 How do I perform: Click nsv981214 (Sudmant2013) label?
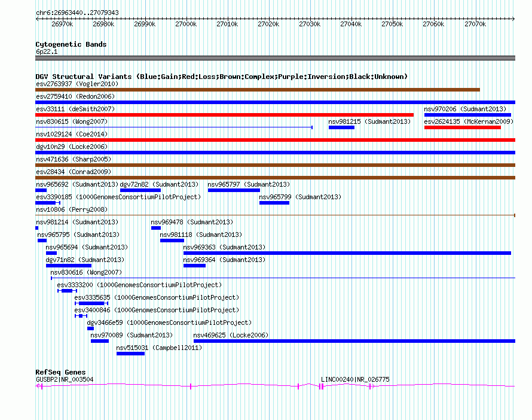point(77,222)
